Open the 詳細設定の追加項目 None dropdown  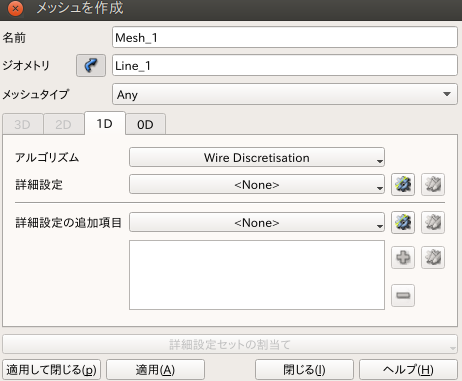point(257,222)
